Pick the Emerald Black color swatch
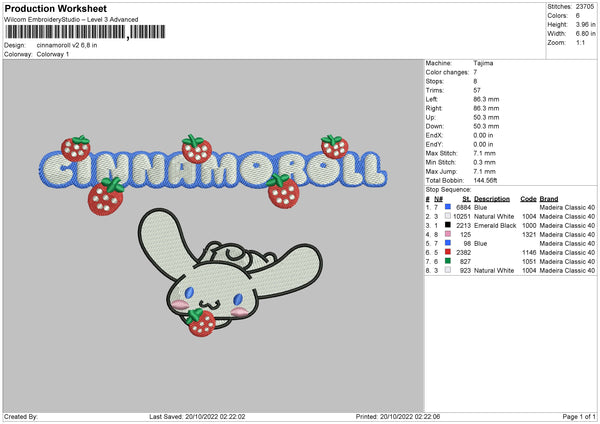 pyautogui.click(x=449, y=225)
